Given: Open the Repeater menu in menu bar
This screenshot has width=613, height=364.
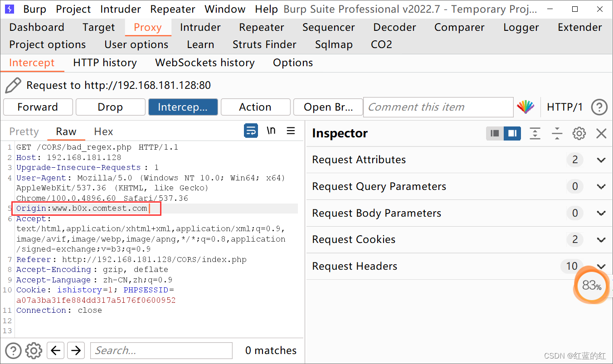Looking at the screenshot, I should tap(173, 9).
